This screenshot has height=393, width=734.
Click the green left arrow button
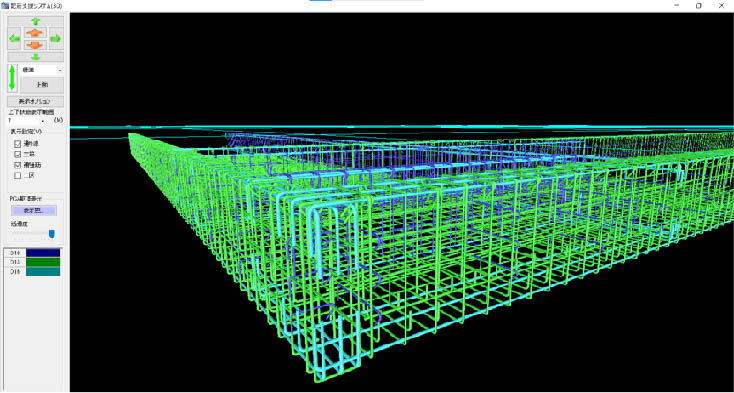(x=14, y=39)
